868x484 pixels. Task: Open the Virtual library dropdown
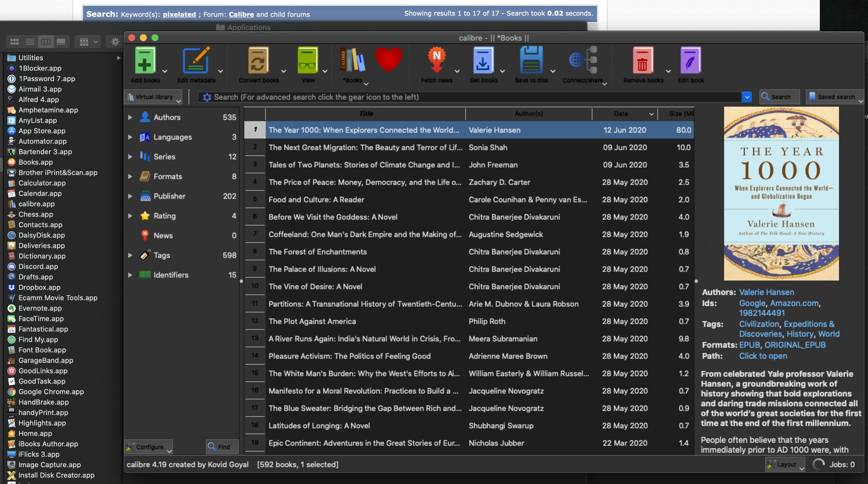coord(154,97)
